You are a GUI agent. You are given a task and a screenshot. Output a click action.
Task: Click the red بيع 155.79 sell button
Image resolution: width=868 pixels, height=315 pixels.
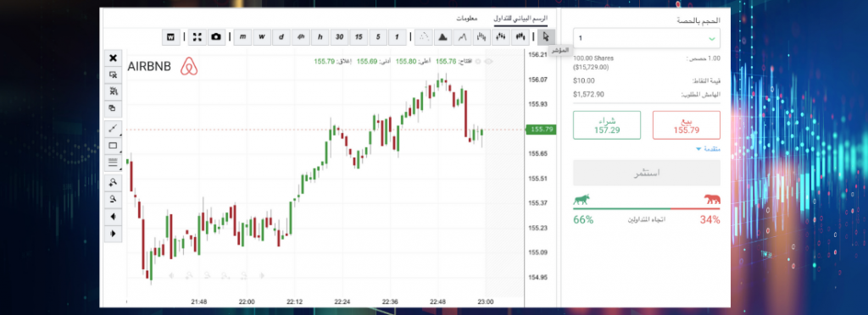(x=687, y=124)
